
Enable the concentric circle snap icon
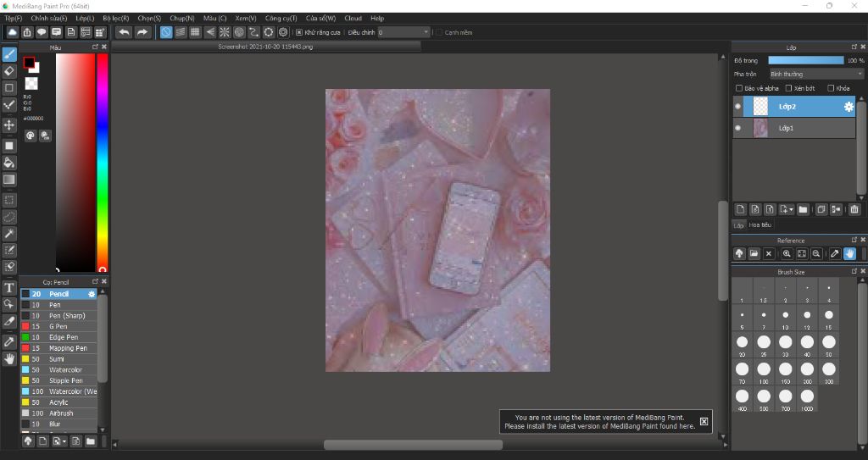pos(239,32)
